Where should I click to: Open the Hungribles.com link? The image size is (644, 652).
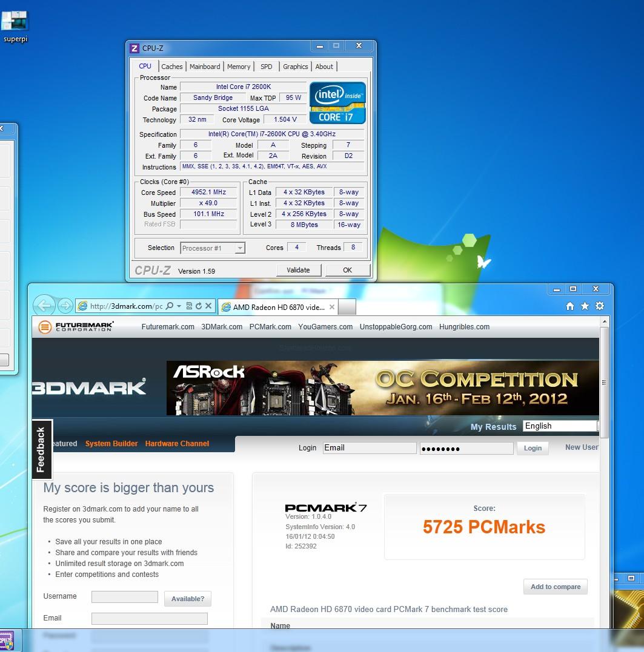pos(464,327)
